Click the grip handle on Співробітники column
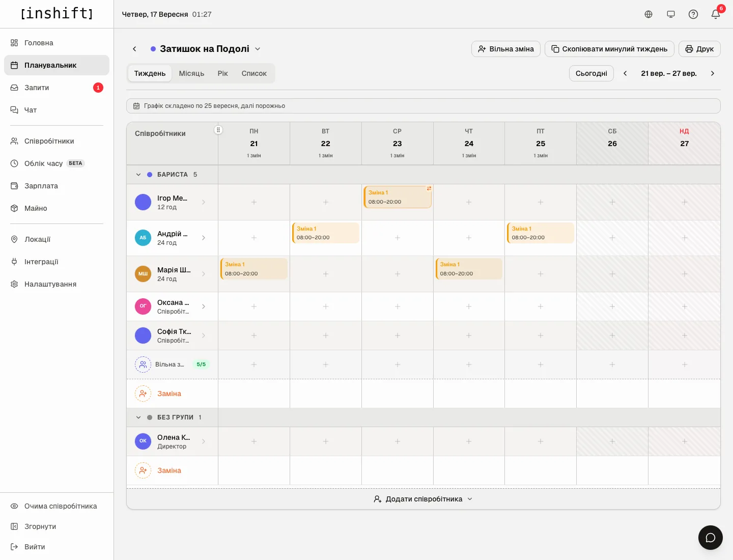Viewport: 733px width, 560px height. pos(218,130)
